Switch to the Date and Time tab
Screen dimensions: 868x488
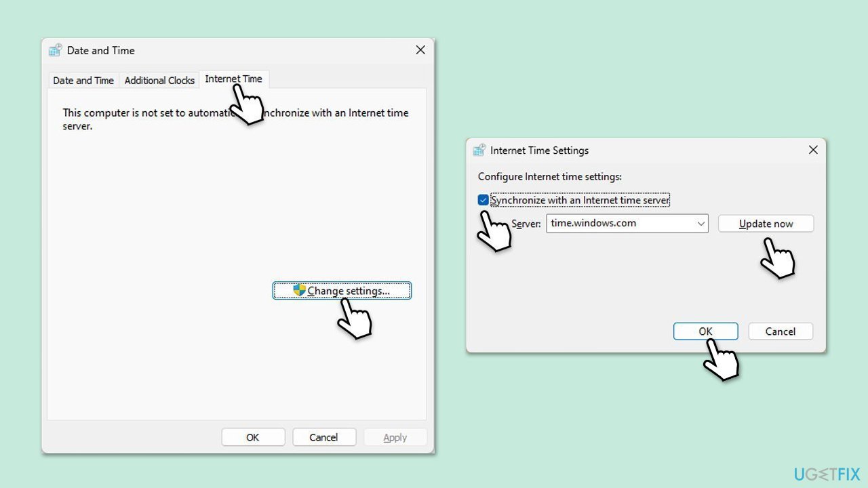pyautogui.click(x=83, y=80)
